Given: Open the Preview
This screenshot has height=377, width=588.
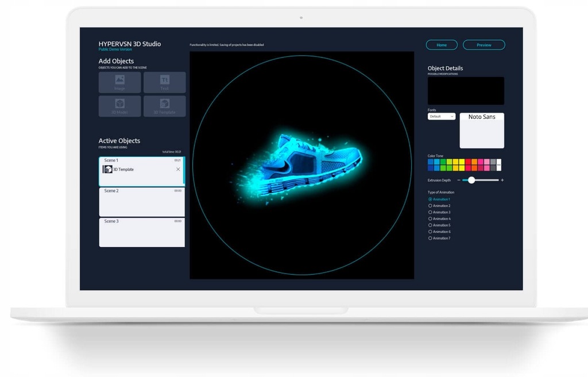Looking at the screenshot, I should point(483,45).
